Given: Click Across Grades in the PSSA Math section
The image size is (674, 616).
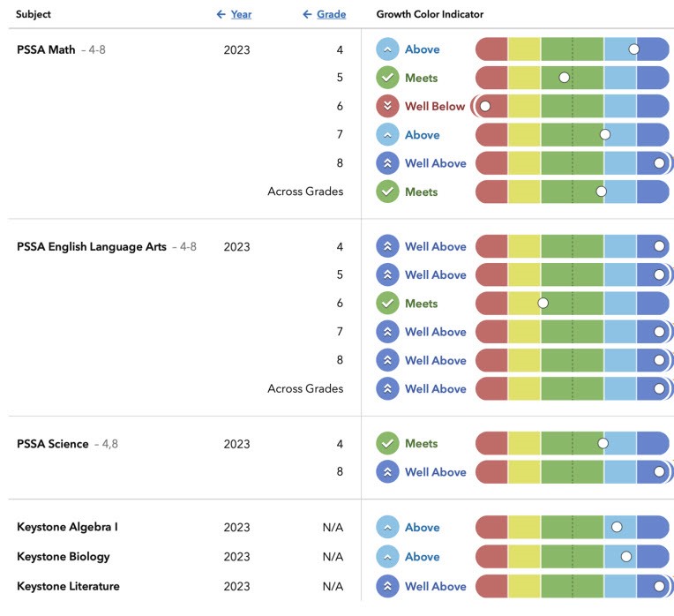Looking at the screenshot, I should (x=305, y=192).
